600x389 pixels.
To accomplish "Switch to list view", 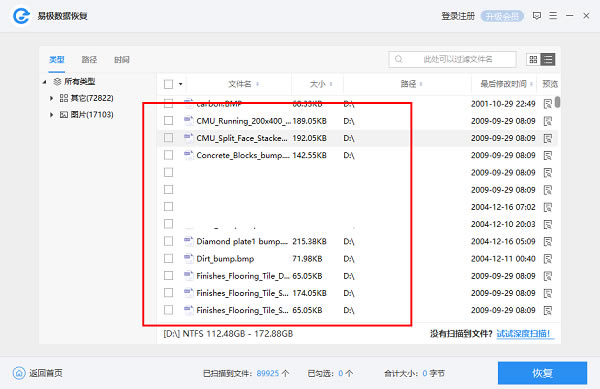I will [x=548, y=59].
